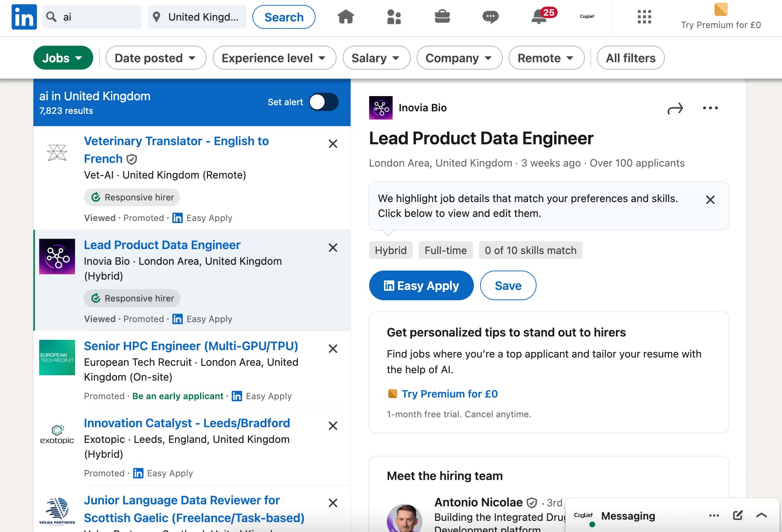Click the Lead Product Data Engineer list title
Screen dimensions: 782x532
162,245
